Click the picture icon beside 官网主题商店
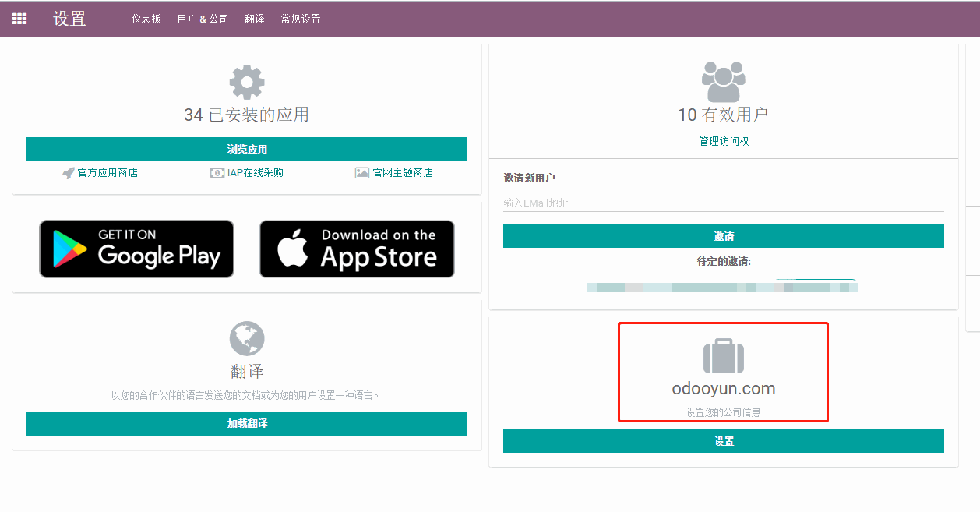Screen dimensions: 980x512 362,173
